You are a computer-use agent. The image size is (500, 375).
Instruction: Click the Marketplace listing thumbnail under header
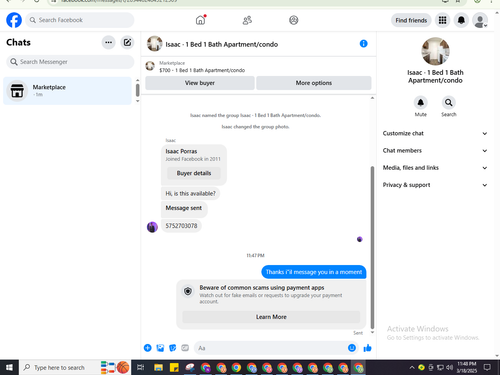(150, 66)
